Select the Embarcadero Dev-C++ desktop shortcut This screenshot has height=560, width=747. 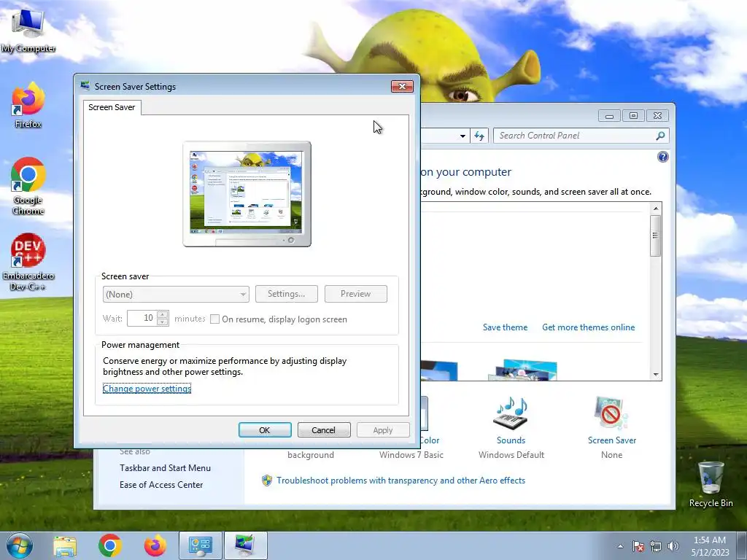click(x=28, y=262)
